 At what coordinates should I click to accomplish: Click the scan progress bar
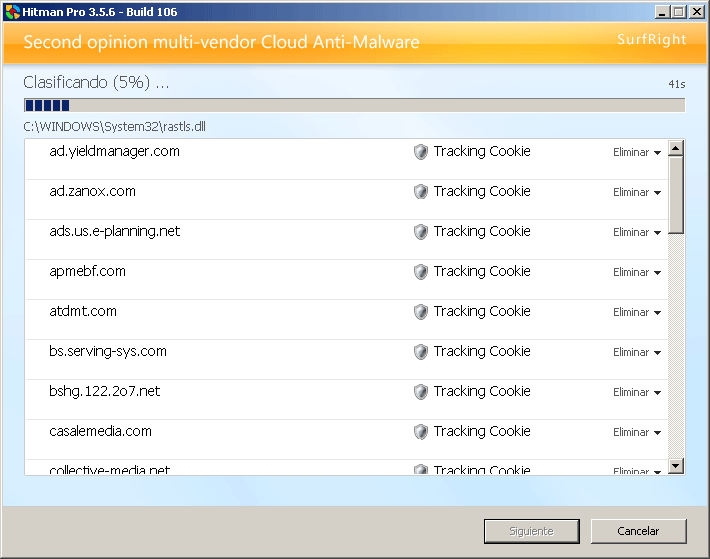pos(354,105)
